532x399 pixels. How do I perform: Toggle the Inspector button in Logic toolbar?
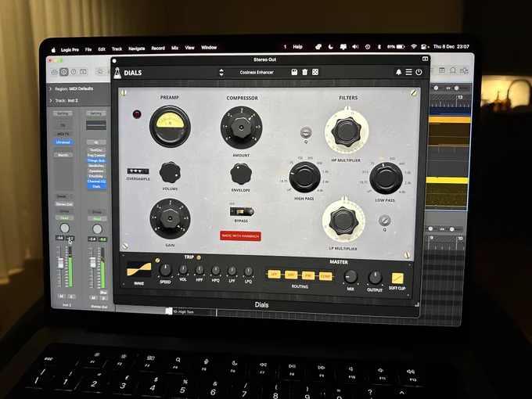coord(64,72)
